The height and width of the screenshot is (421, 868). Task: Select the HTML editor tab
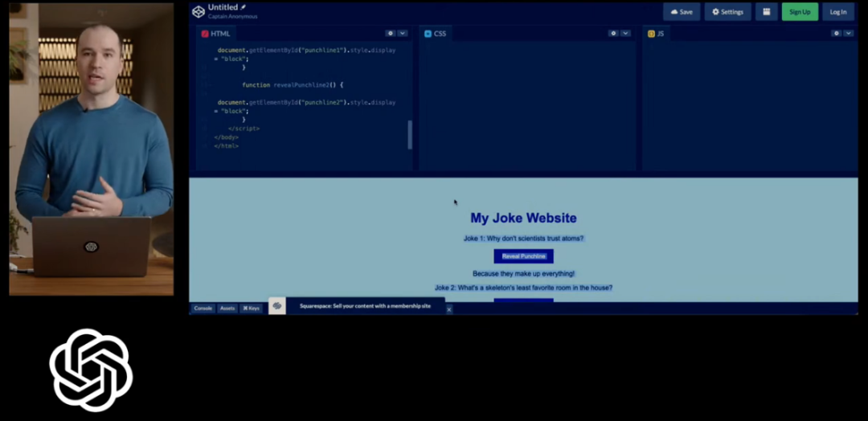216,34
